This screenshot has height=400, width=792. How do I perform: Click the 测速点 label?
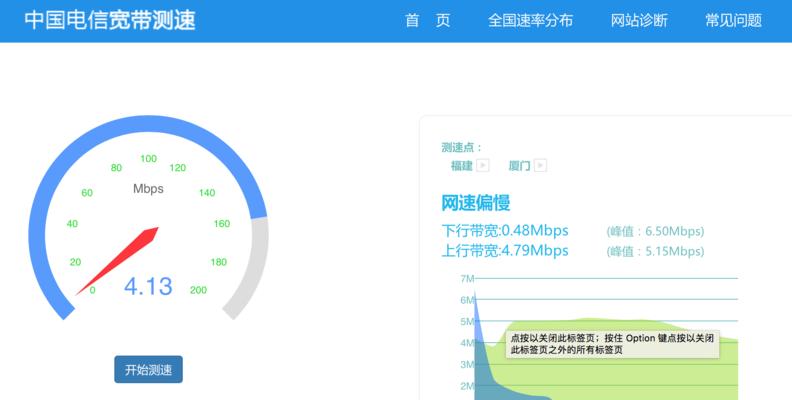(x=462, y=147)
